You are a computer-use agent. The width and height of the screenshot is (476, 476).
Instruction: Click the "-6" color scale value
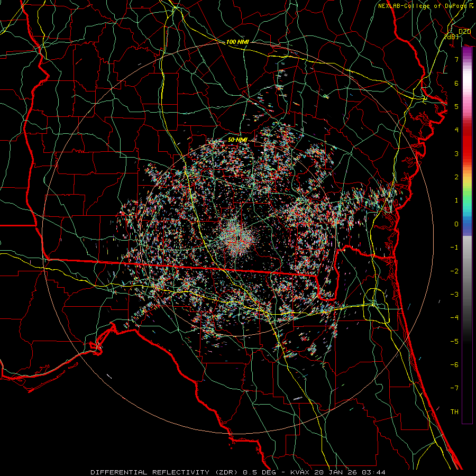454,365
